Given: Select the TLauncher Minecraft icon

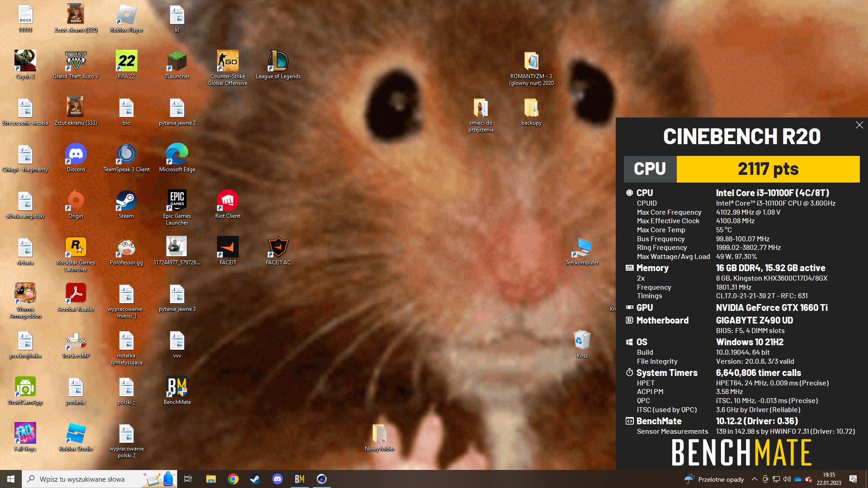Looking at the screenshot, I should click(177, 65).
